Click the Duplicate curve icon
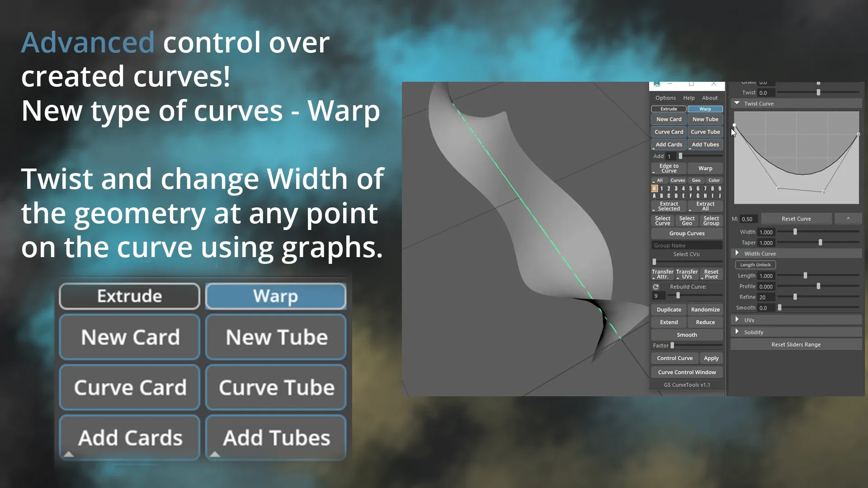 tap(669, 309)
